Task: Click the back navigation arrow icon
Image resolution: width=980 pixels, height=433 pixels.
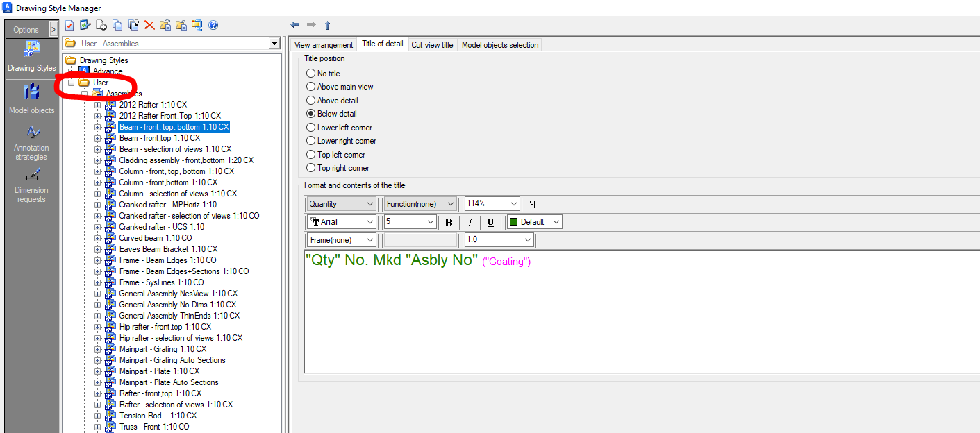Action: (x=294, y=25)
